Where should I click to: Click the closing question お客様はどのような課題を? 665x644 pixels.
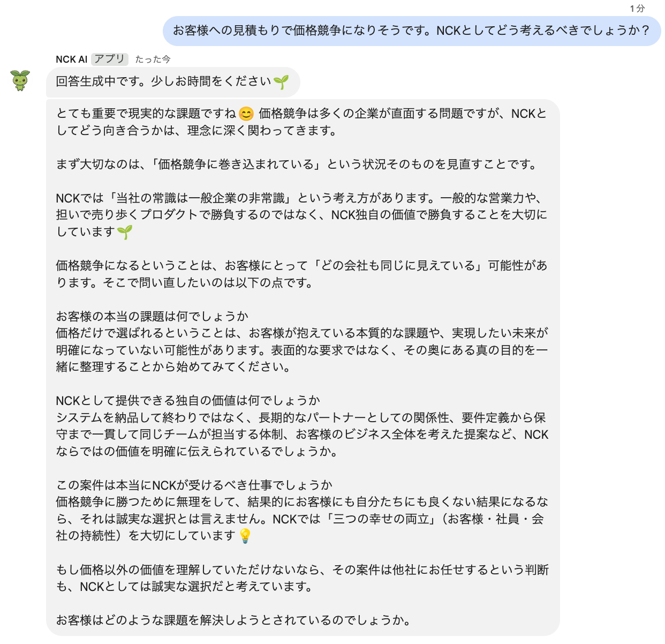[234, 620]
